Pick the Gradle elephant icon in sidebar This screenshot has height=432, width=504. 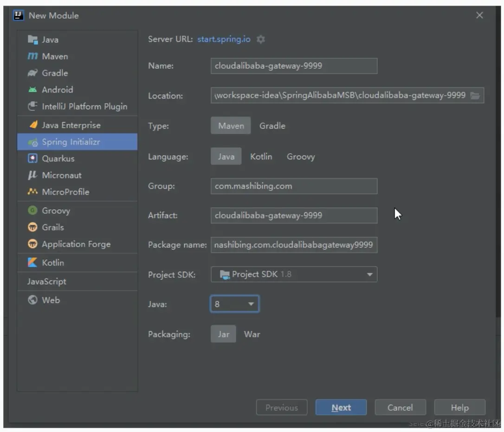pyautogui.click(x=32, y=73)
